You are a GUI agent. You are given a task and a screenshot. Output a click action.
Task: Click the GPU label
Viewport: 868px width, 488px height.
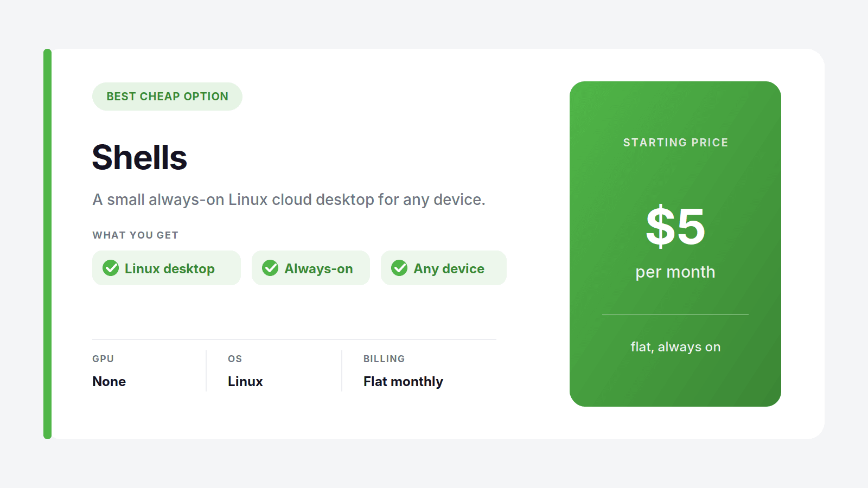(x=103, y=359)
